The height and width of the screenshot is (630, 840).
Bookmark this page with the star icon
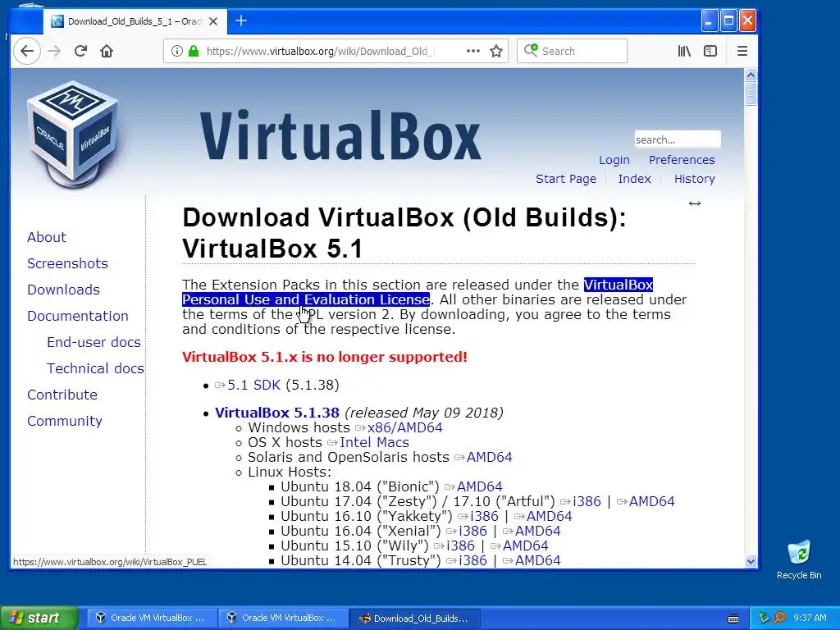[x=496, y=51]
